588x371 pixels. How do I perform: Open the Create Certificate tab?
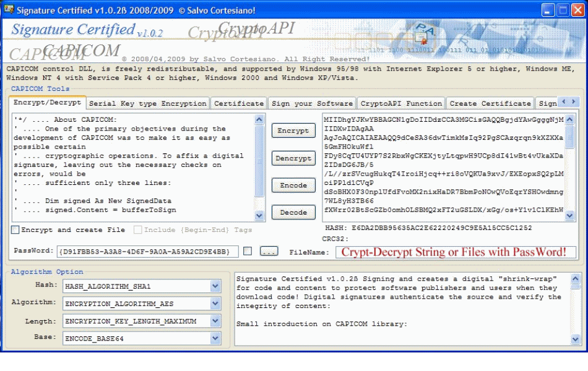coord(490,103)
